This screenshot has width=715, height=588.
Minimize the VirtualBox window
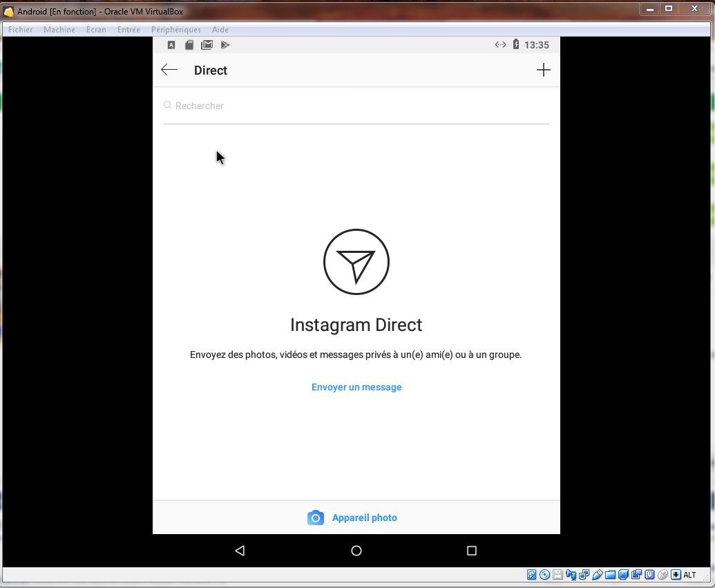[x=650, y=9]
